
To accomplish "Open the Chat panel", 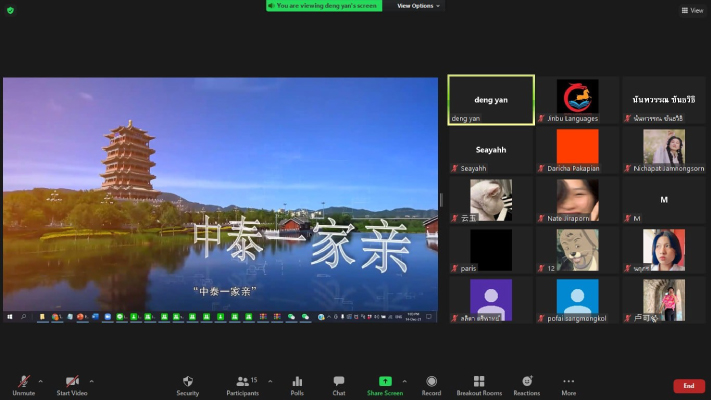I will coord(339,383).
